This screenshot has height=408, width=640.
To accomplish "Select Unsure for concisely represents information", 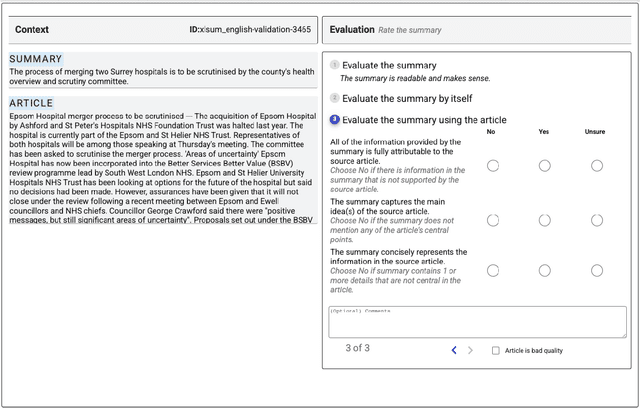I will point(597,270).
